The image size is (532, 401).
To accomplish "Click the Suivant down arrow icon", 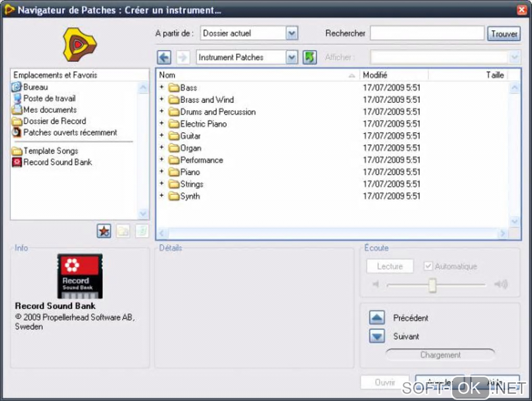I will (377, 336).
